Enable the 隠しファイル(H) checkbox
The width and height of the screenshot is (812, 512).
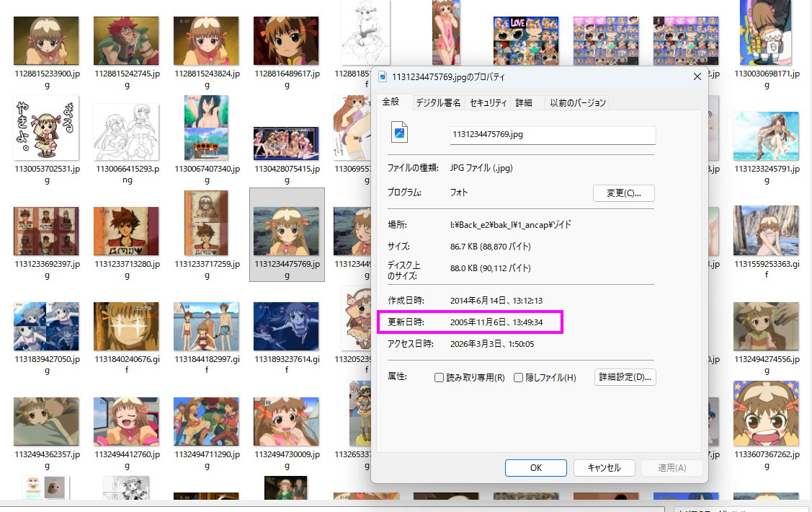[x=518, y=378]
